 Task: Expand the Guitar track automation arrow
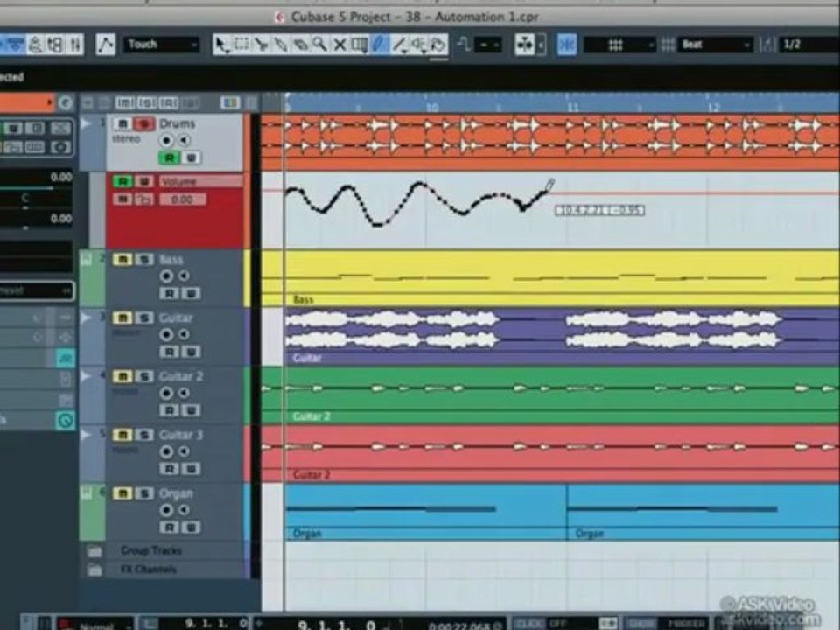point(86,318)
